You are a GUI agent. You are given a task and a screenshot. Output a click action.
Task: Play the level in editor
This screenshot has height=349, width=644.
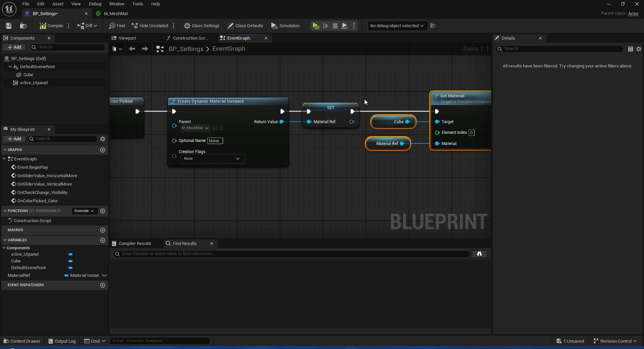[x=316, y=26]
